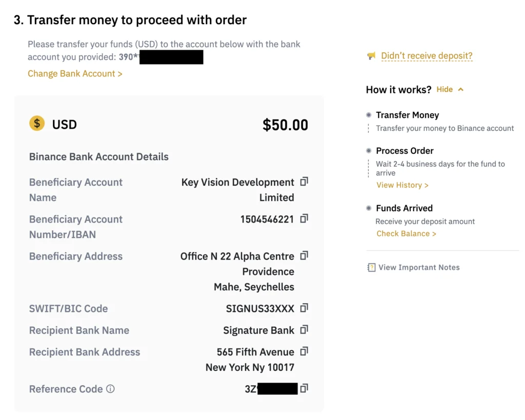
Task: Click the USD dollar coin icon
Action: pos(37,124)
